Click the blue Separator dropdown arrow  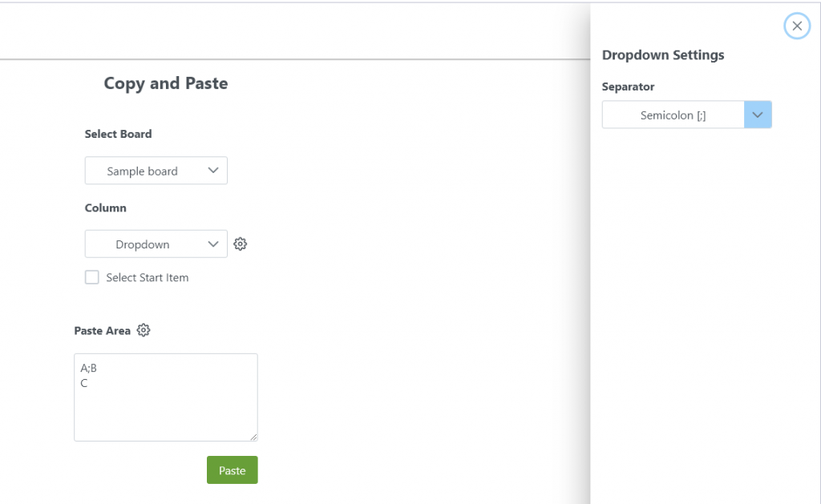(x=758, y=115)
